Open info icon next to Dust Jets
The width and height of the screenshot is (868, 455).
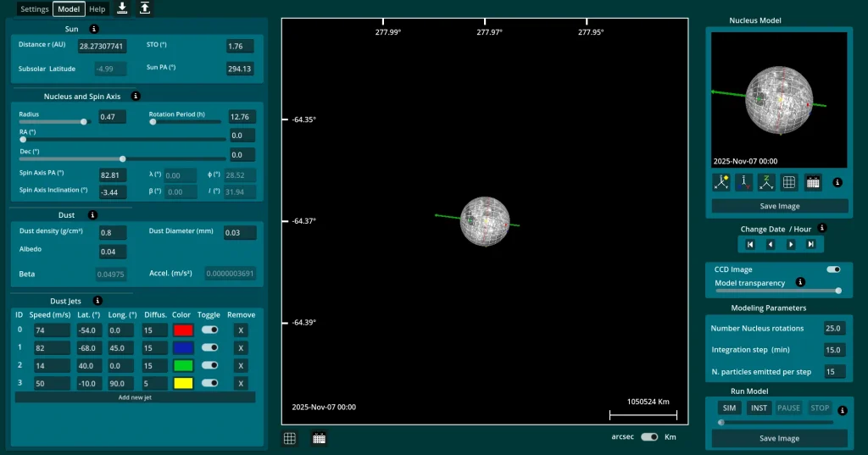coord(97,301)
